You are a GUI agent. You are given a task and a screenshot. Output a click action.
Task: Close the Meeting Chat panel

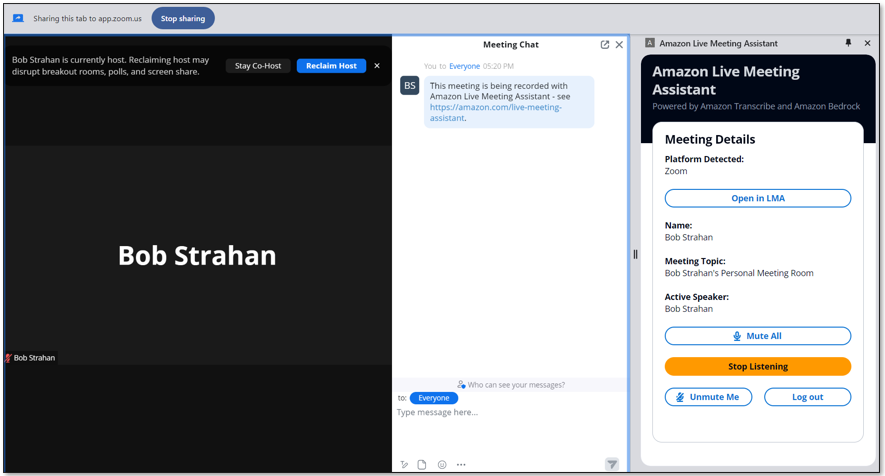pos(619,45)
